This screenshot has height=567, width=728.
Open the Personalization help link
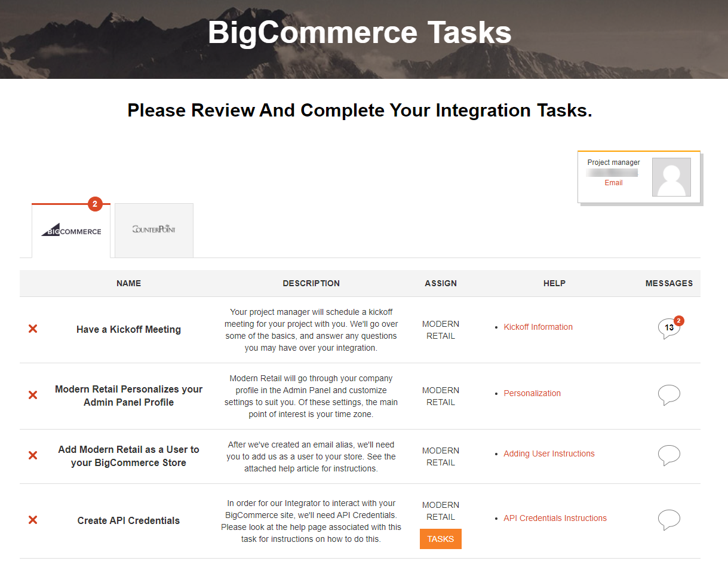coord(532,393)
